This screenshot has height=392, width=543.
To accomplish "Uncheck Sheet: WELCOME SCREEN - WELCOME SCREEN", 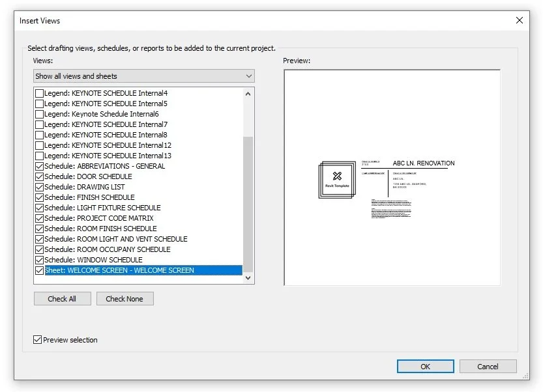I will (39, 270).
